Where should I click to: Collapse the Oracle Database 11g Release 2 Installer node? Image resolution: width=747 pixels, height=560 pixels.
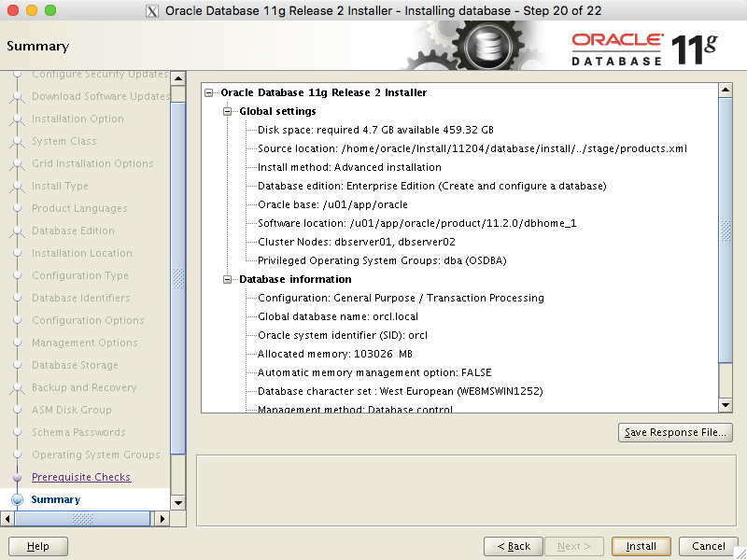[209, 92]
